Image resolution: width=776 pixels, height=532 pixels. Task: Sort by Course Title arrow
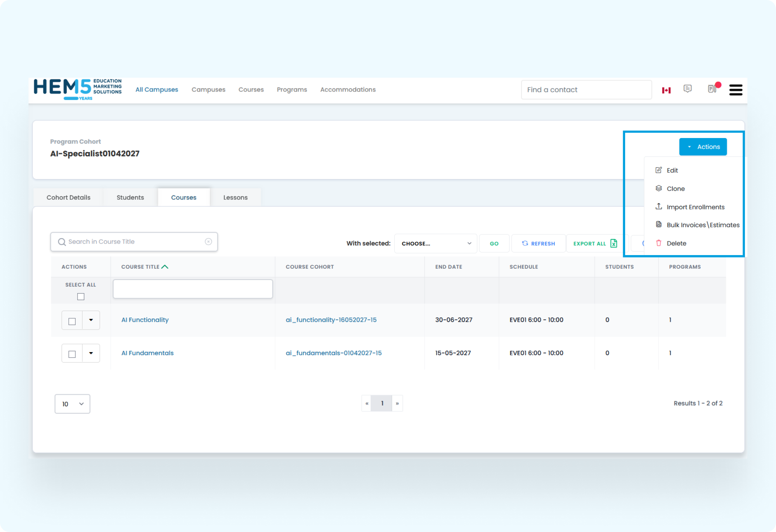pyautogui.click(x=165, y=267)
